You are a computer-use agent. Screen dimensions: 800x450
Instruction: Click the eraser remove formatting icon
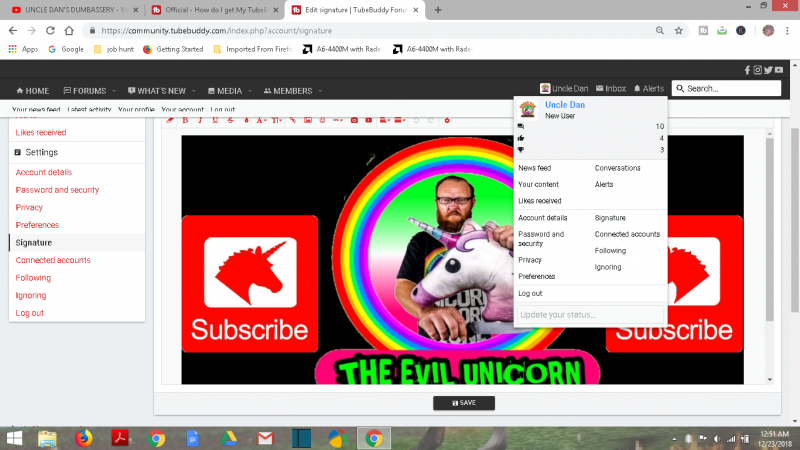pos(170,120)
